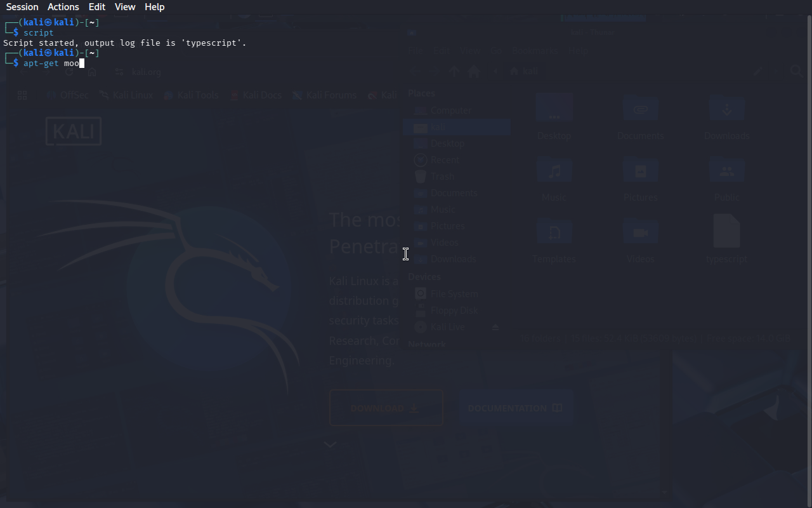Image resolution: width=812 pixels, height=508 pixels.
Task: Select the Documents folder icon
Action: [x=641, y=109]
